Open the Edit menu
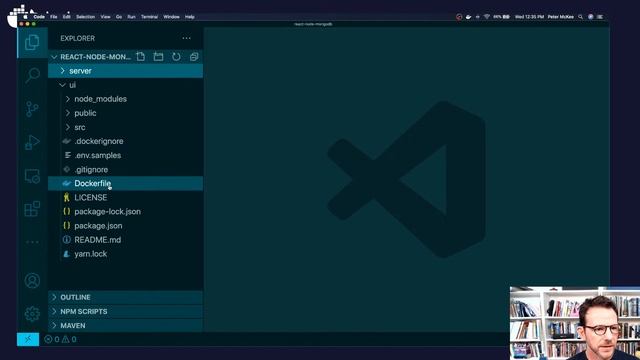 point(67,17)
